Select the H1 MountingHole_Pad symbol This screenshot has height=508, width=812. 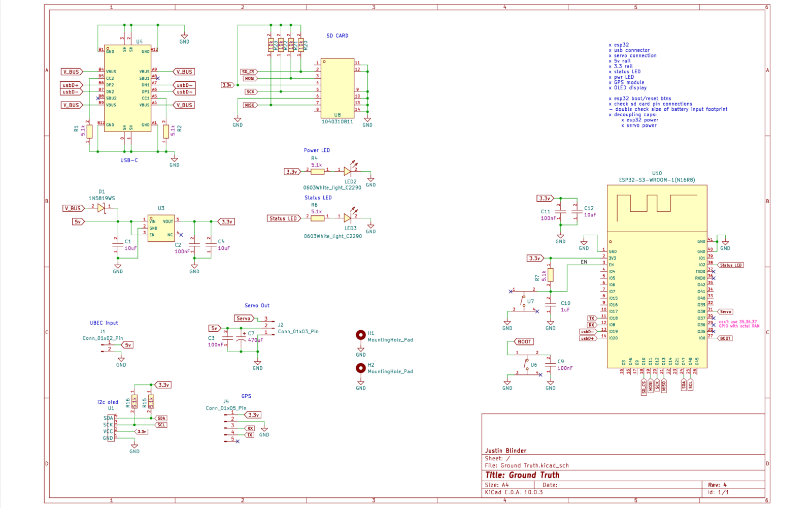[x=360, y=335]
